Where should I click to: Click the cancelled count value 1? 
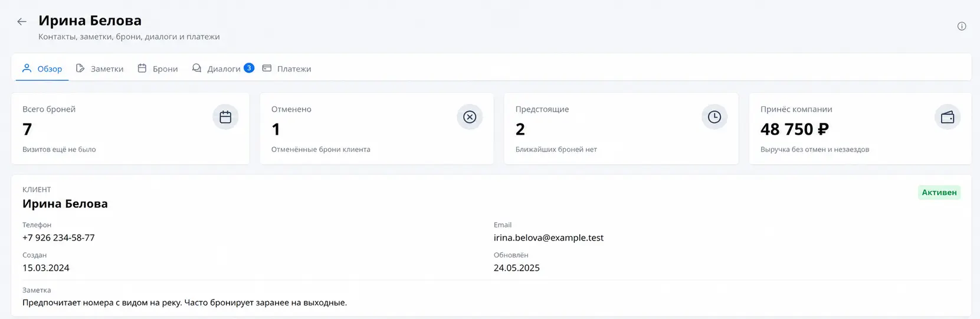(x=276, y=129)
